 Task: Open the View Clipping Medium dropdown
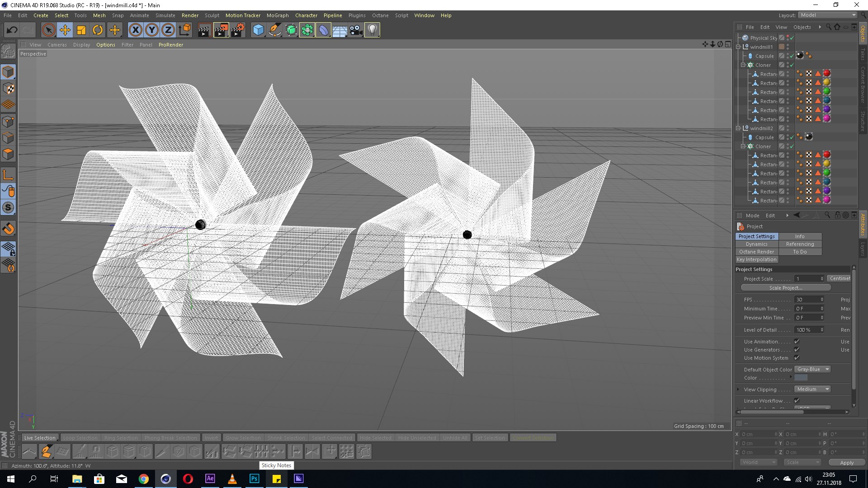tap(812, 389)
